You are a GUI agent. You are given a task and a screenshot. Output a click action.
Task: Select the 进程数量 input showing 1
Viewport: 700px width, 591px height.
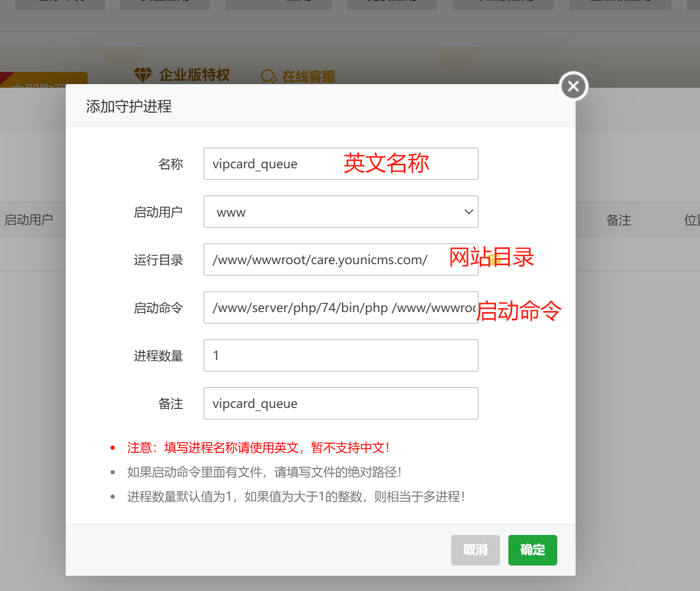pyautogui.click(x=341, y=355)
